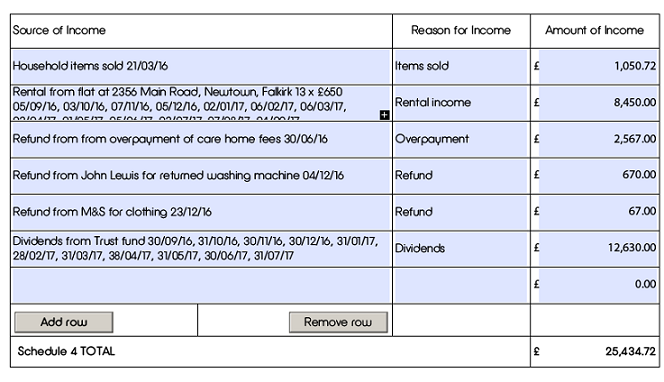The height and width of the screenshot is (382, 664).
Task: Click the Remove row button
Action: tap(338, 322)
